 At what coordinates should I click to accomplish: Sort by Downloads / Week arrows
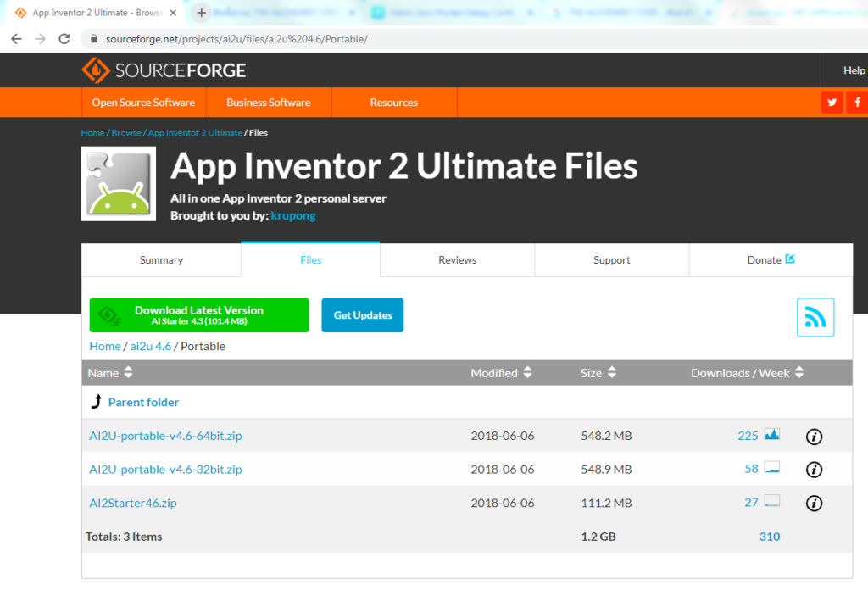(798, 372)
